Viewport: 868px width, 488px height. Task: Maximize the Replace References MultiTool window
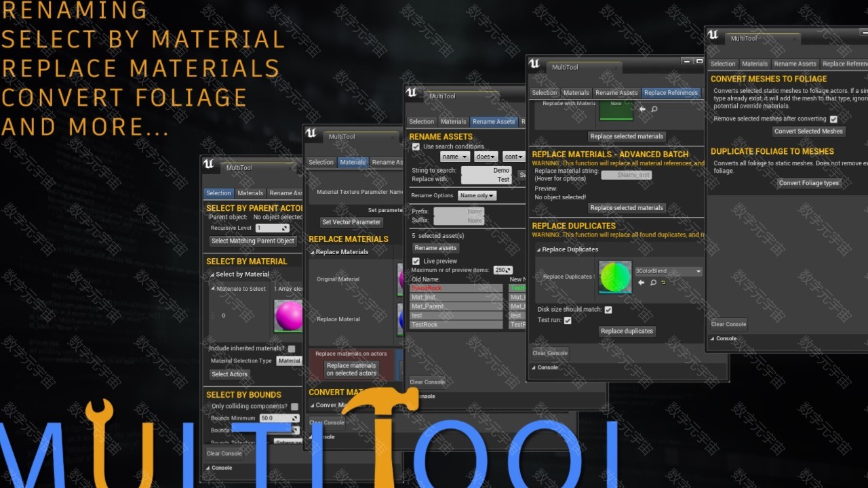699,61
